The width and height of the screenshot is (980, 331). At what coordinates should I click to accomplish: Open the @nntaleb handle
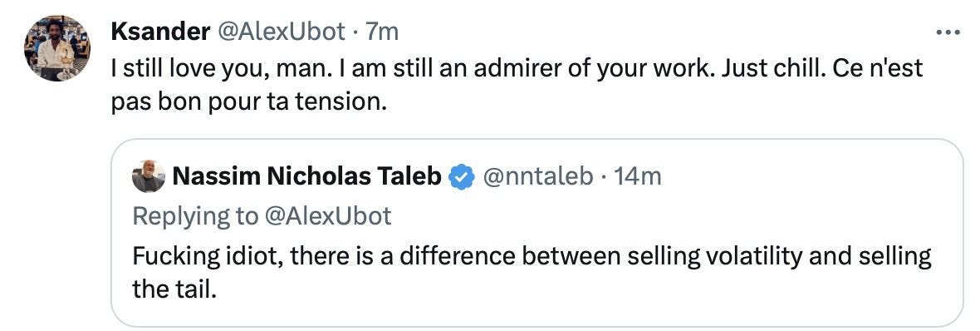tap(538, 177)
